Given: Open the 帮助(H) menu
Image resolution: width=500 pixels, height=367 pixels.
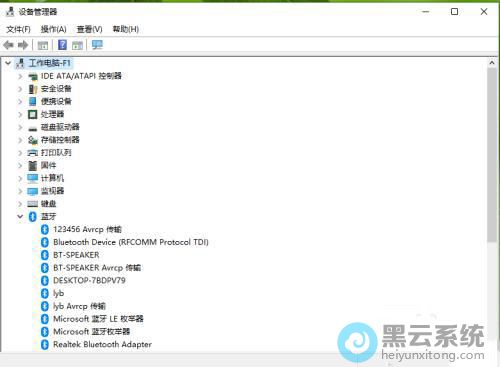Looking at the screenshot, I should coord(126,29).
